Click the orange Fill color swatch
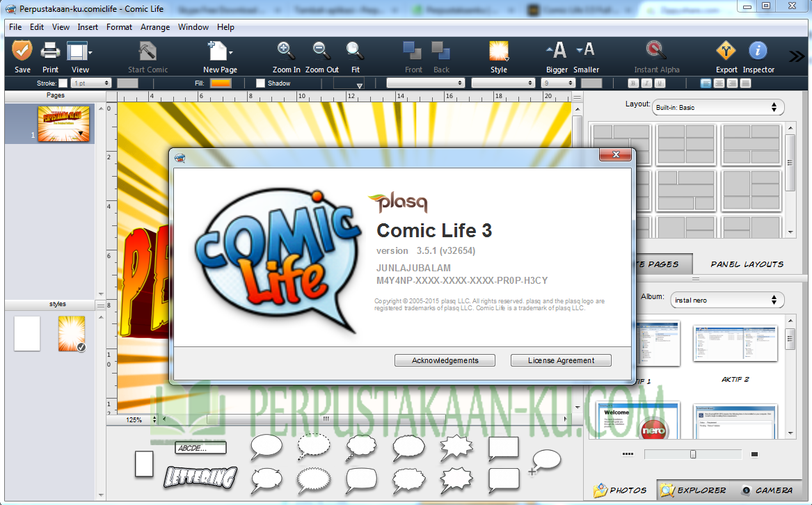812x505 pixels. (220, 83)
